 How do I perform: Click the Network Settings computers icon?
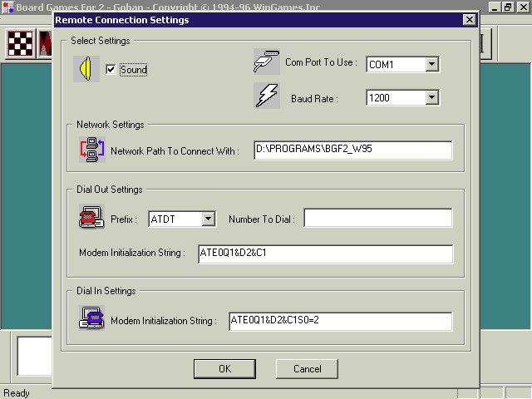click(x=91, y=150)
